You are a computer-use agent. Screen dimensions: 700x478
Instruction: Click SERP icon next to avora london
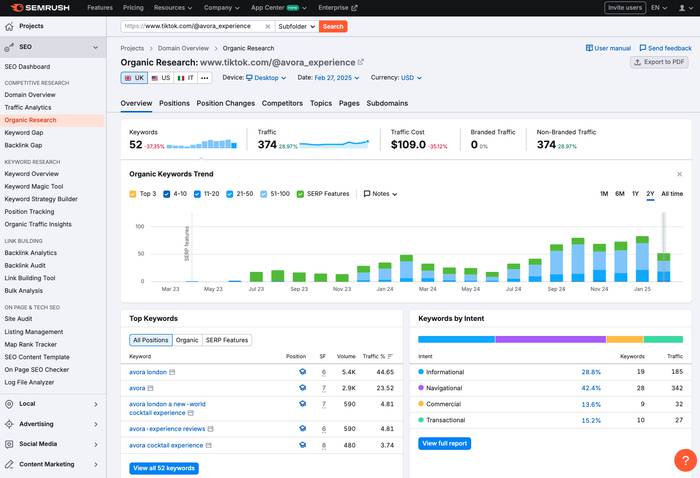(173, 372)
